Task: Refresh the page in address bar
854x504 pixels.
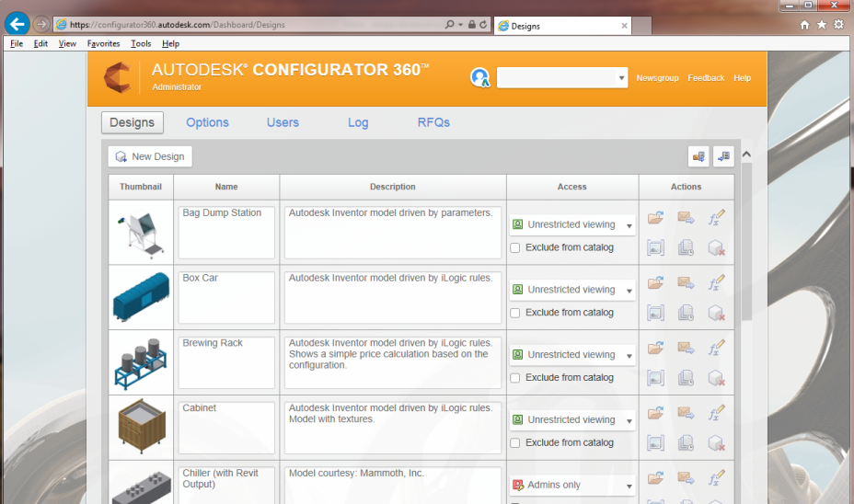Action: pyautogui.click(x=483, y=25)
